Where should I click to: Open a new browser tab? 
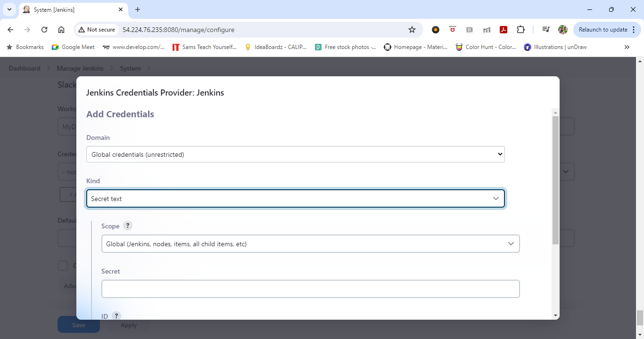click(138, 9)
